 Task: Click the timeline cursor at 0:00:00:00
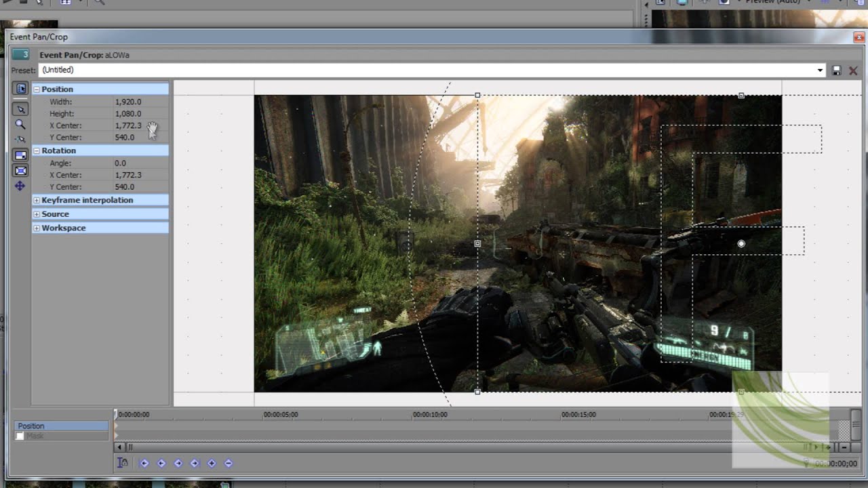pos(116,413)
